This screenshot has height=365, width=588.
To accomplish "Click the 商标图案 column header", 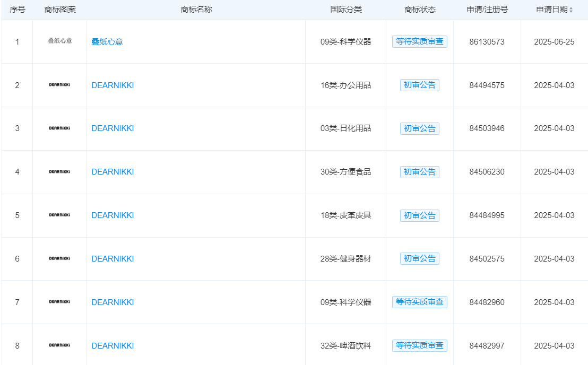I will pos(59,10).
